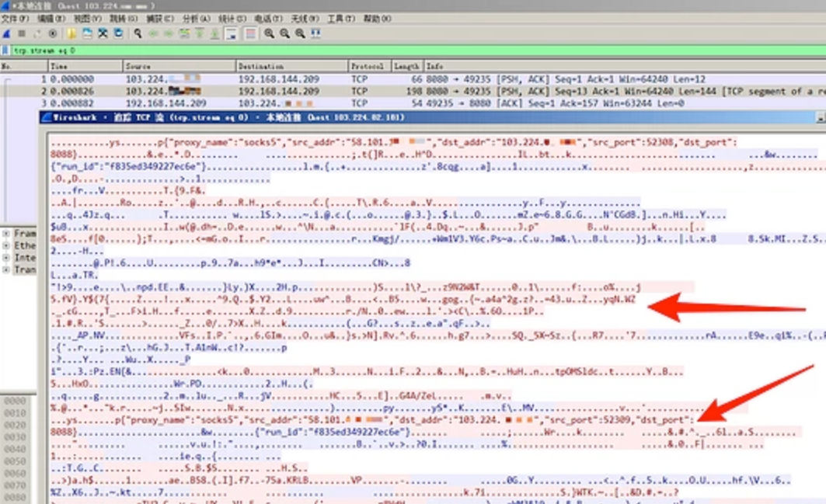Expand the Ethernet tree node
826x504 pixels.
pos(6,245)
